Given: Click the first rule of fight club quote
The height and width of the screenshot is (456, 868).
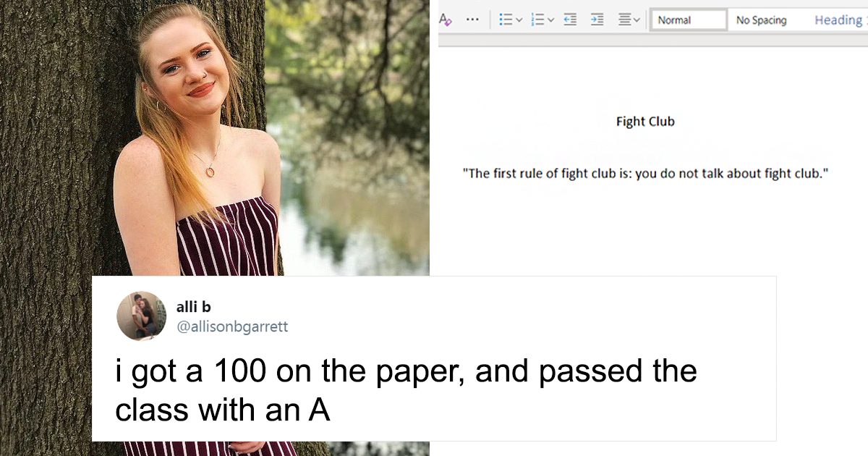Looking at the screenshot, I should 645,174.
